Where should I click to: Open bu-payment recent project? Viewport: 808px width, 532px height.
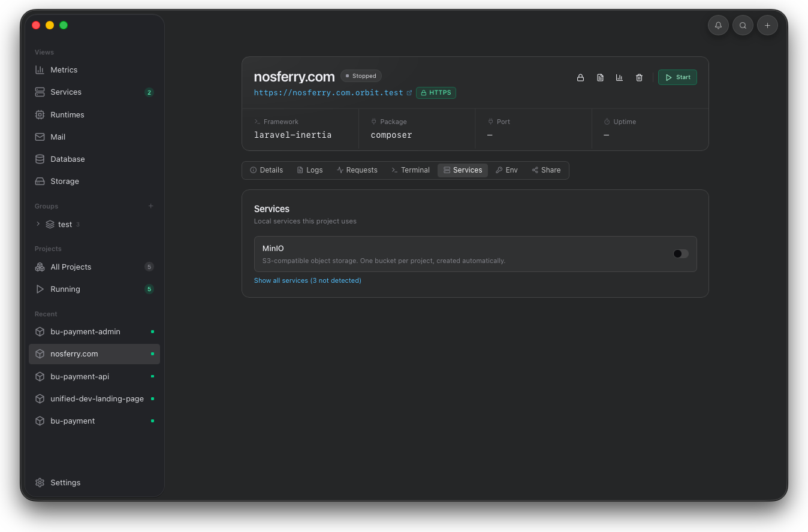pyautogui.click(x=94, y=421)
